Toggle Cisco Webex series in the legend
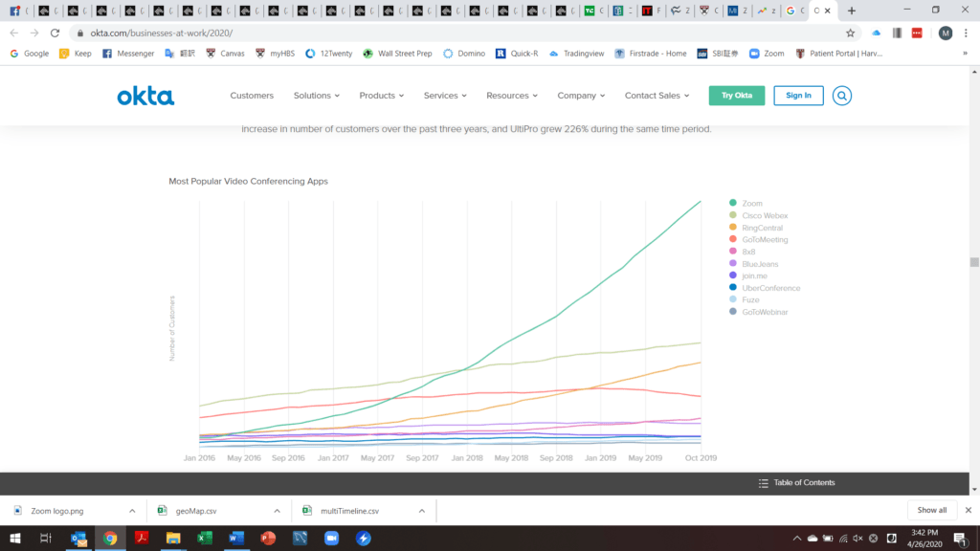This screenshot has width=980, height=551. coord(764,215)
